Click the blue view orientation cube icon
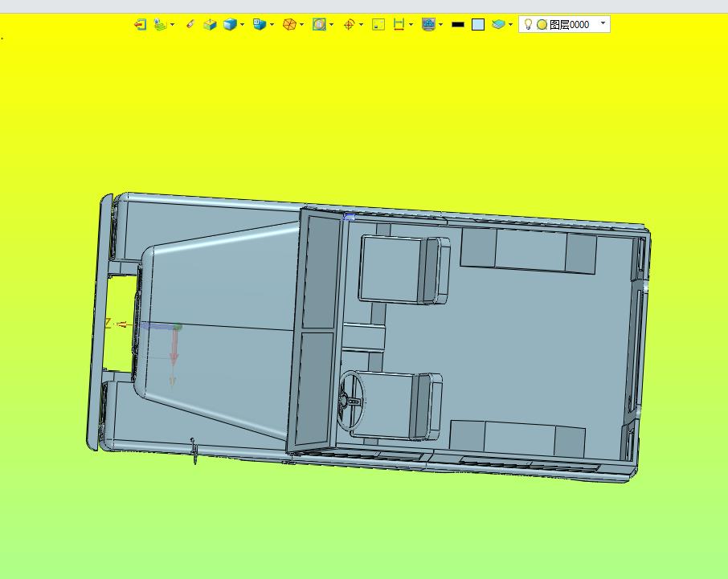This screenshot has width=728, height=579. (x=260, y=24)
